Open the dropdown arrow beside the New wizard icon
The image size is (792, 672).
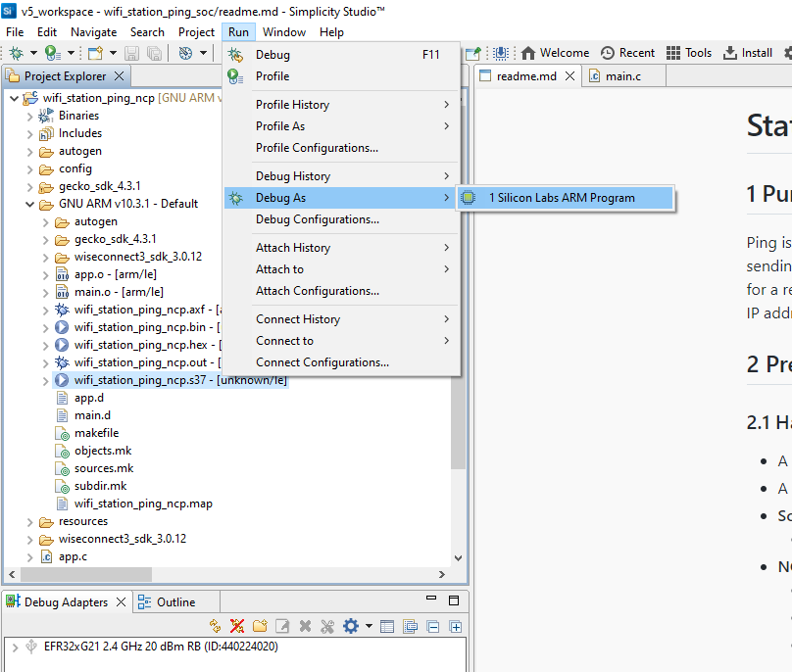(113, 53)
